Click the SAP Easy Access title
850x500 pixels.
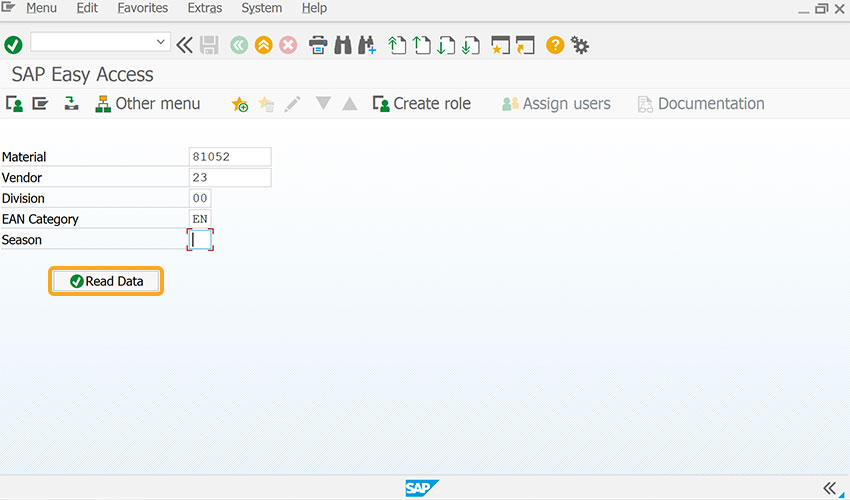82,74
